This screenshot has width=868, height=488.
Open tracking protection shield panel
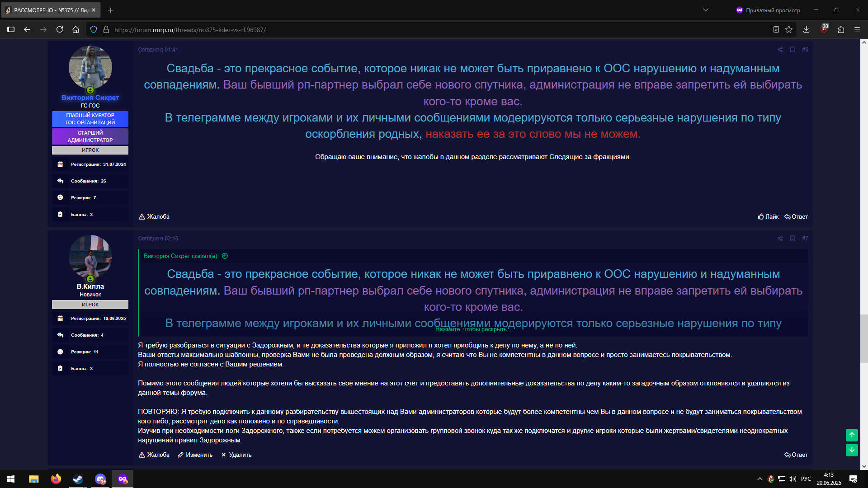click(x=94, y=30)
